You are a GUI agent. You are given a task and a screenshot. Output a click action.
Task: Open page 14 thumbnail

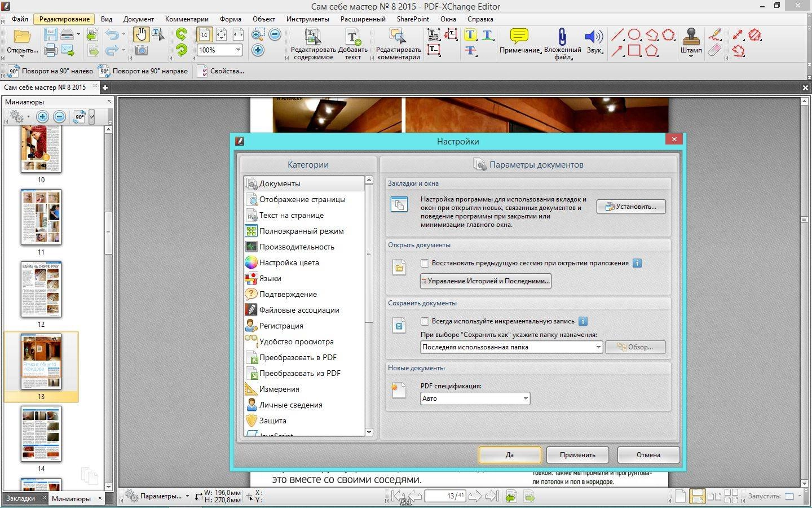(41, 434)
